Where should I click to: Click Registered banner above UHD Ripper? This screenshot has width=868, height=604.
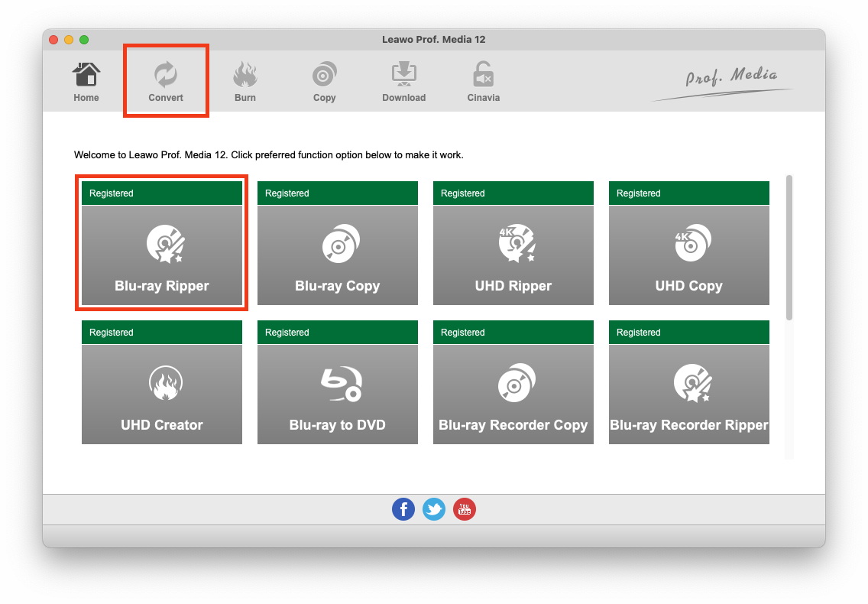point(513,193)
